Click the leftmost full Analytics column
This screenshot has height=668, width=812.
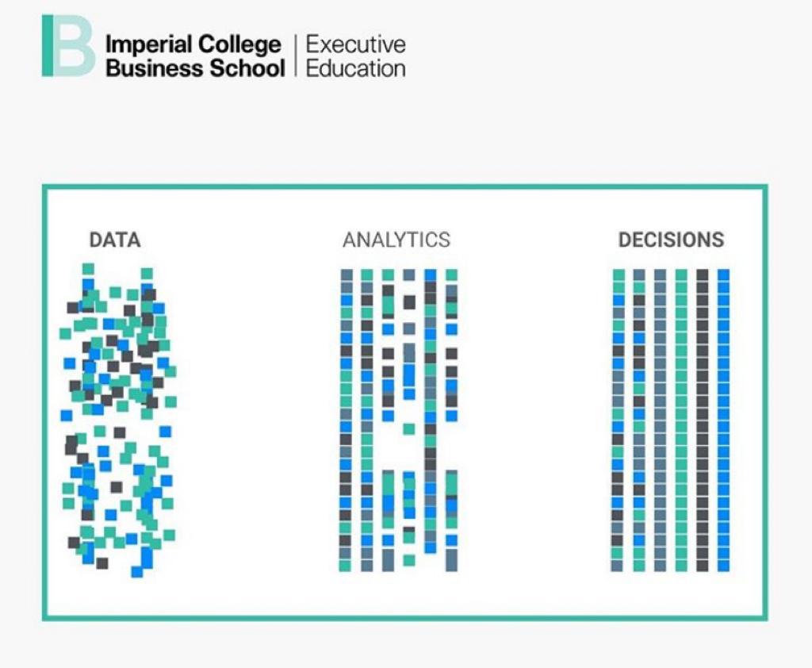(x=346, y=420)
